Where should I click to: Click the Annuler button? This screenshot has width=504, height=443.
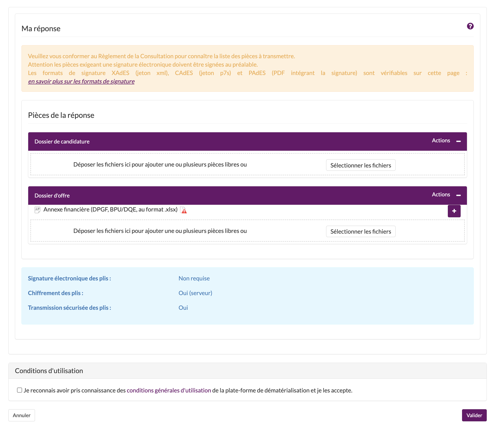tap(22, 415)
